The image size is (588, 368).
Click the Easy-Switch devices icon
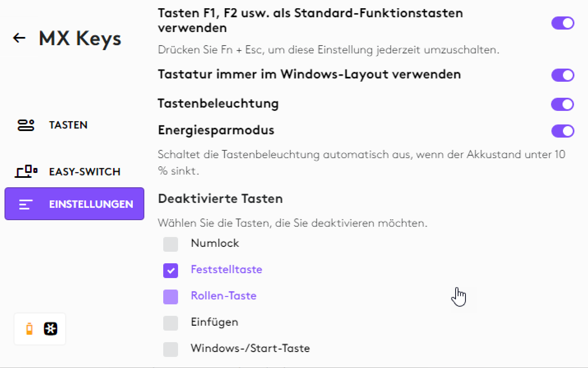pos(26,171)
